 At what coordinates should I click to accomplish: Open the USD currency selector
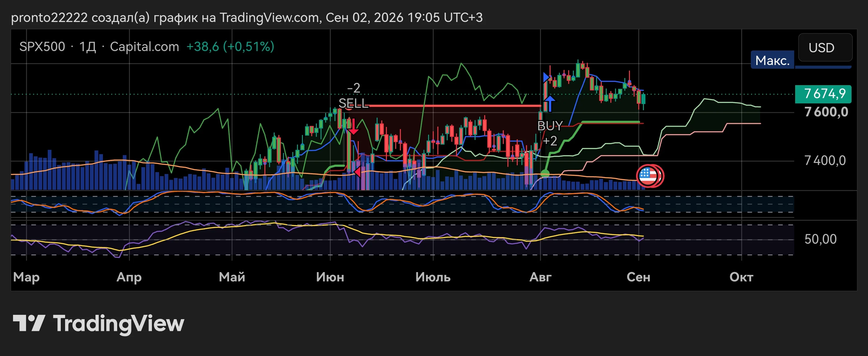pos(825,47)
